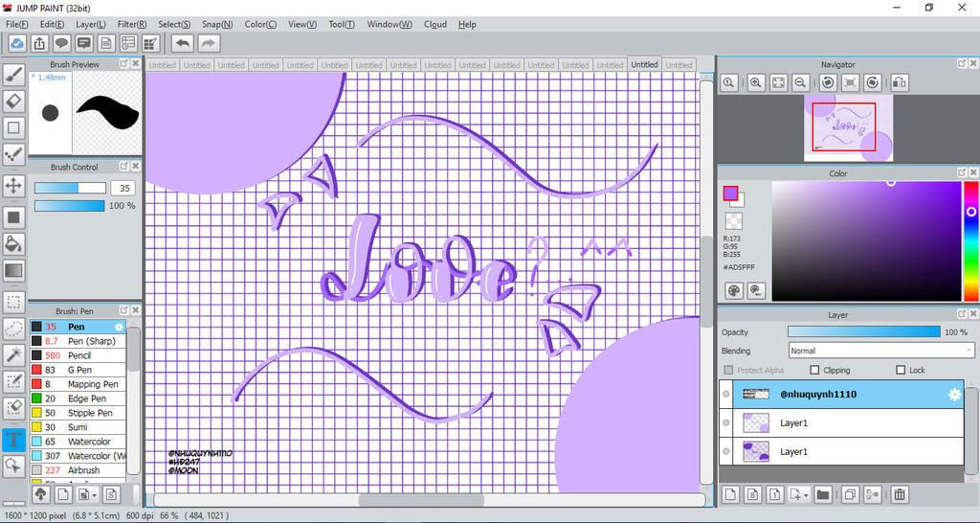The width and height of the screenshot is (980, 523).
Task: Toggle visibility of @nhuquynh1110 layer
Action: [725, 394]
